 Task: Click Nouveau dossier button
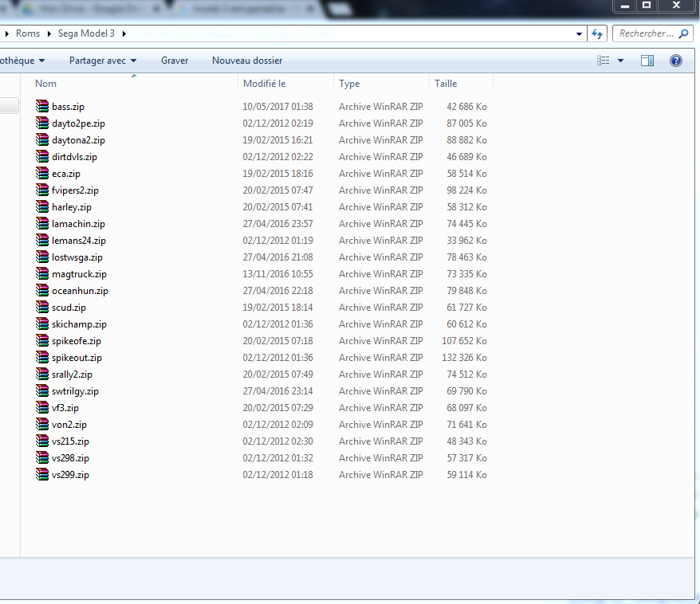pyautogui.click(x=247, y=61)
